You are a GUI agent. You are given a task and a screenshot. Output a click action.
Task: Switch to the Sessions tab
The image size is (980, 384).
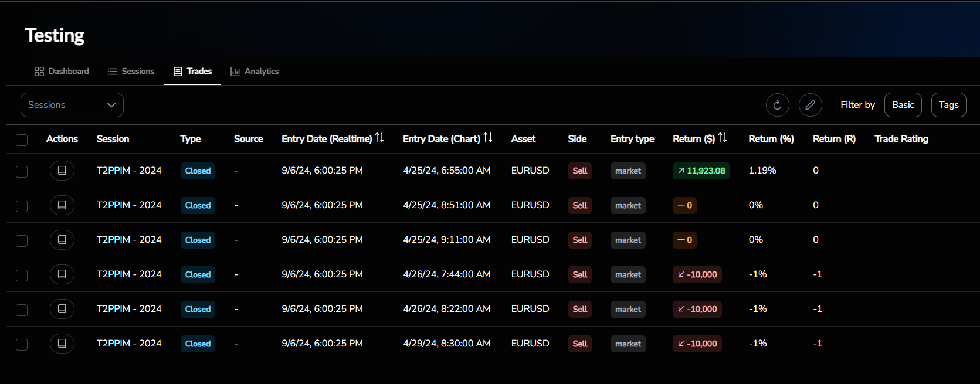[x=131, y=72]
